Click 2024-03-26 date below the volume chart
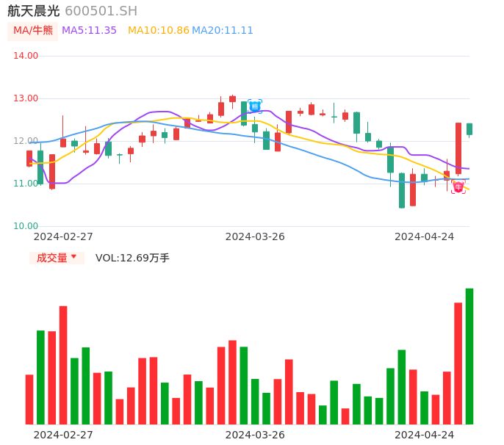The height and width of the screenshot is (445, 504). [x=255, y=435]
